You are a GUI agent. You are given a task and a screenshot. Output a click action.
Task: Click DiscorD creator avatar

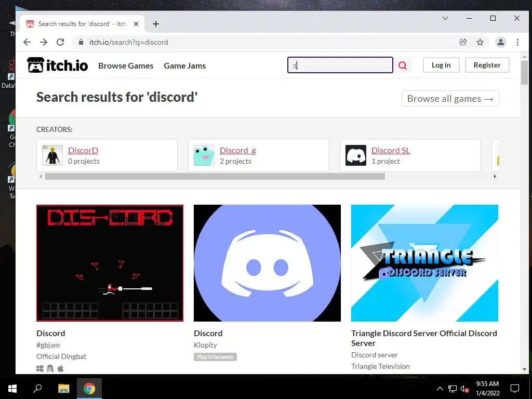52,155
